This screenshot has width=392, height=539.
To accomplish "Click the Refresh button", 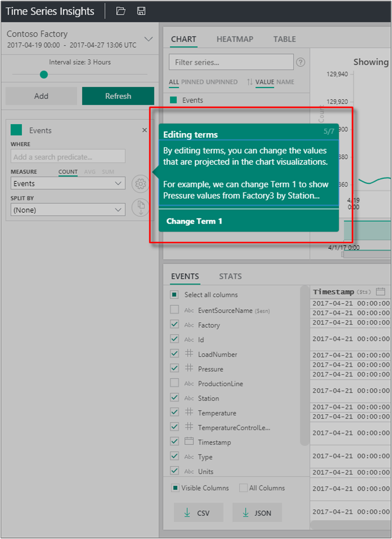I will [x=118, y=96].
